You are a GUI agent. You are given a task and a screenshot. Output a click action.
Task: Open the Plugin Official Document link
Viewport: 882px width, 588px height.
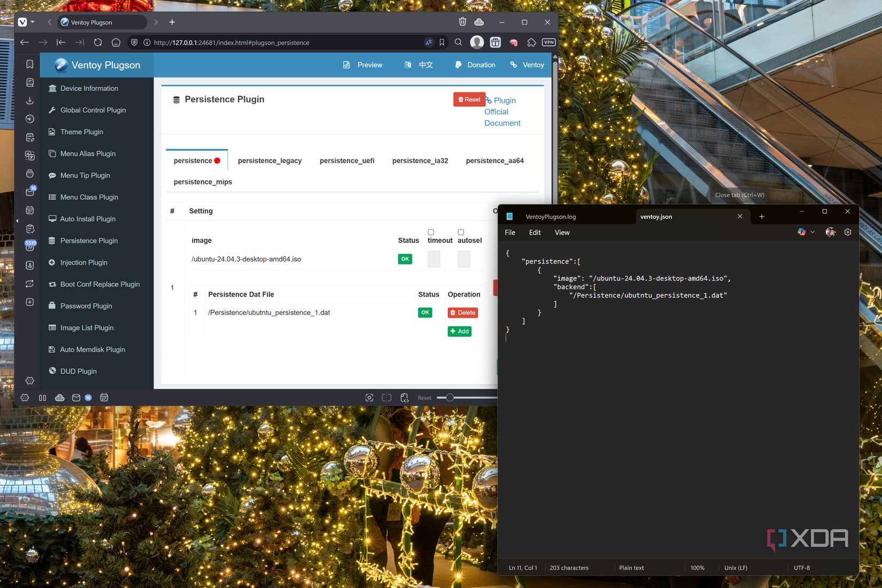click(502, 112)
